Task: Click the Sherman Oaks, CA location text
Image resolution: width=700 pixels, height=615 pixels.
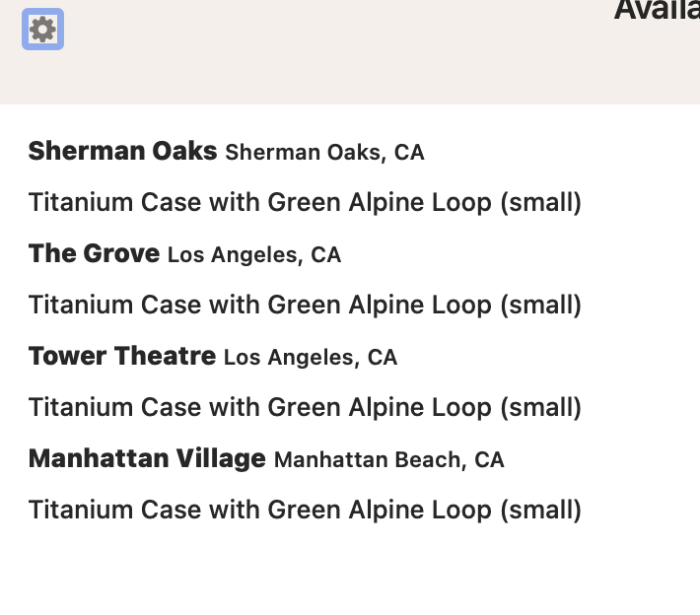Action: pos(324,152)
